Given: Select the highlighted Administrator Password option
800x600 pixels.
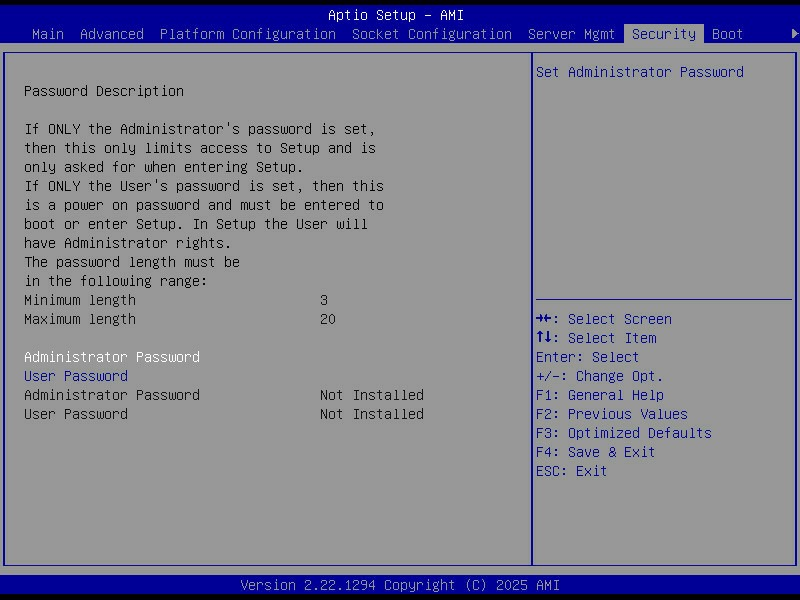Looking at the screenshot, I should [x=112, y=357].
